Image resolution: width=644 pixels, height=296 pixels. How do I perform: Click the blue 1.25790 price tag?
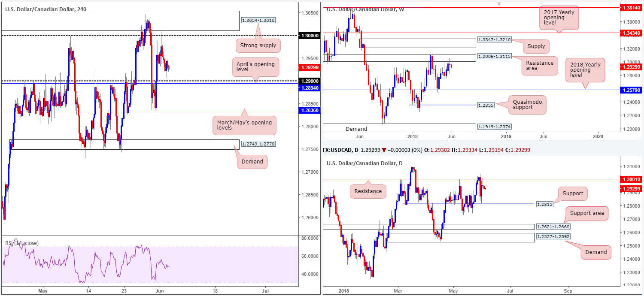632,90
